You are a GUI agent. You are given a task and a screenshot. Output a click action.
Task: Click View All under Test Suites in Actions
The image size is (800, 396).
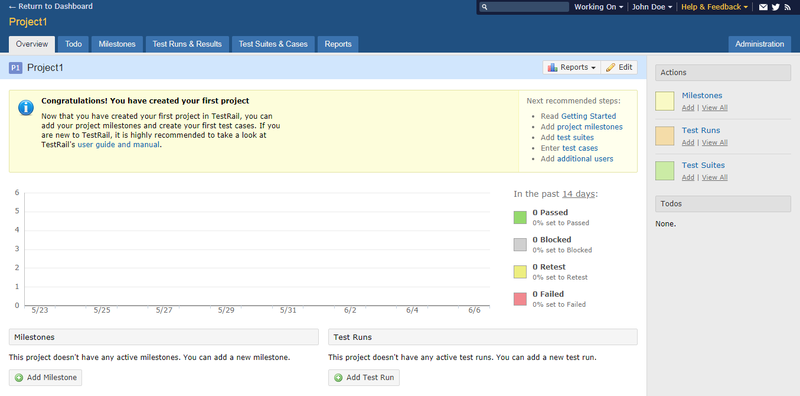[x=715, y=177]
